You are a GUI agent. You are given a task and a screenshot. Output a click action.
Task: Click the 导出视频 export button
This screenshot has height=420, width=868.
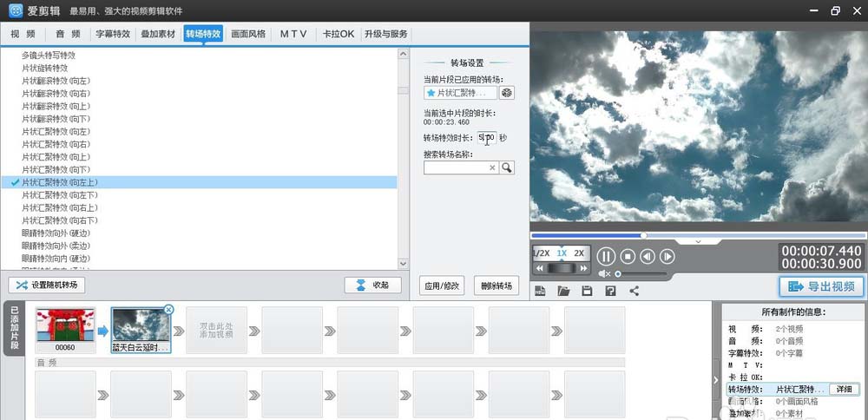click(821, 287)
